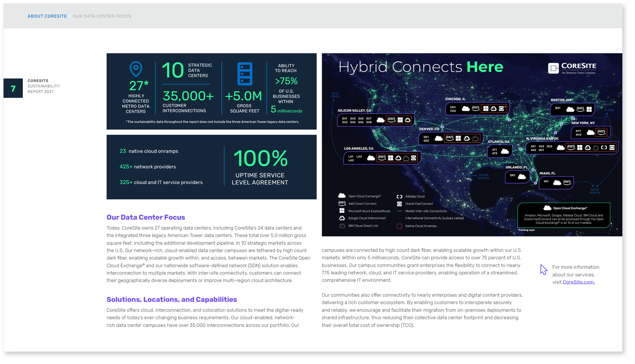The image size is (635, 364).
Task: Click the 'Market Inter-site Connectivity' legend entry
Action: (x=422, y=211)
